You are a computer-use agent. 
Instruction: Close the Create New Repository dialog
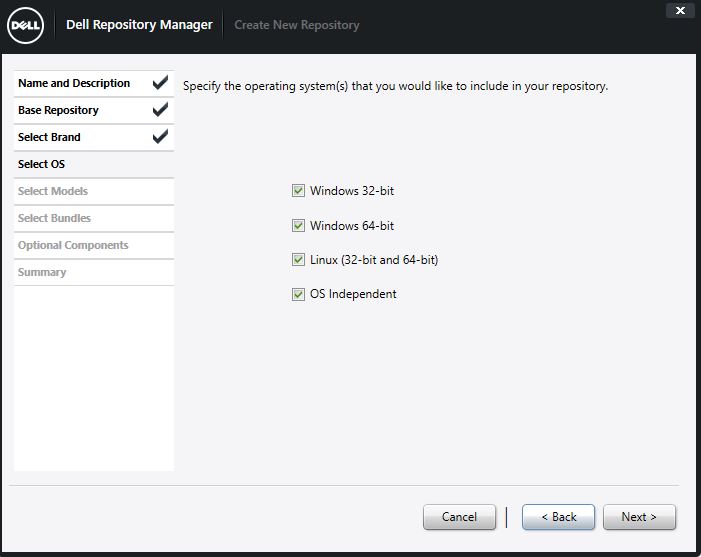coord(680,10)
